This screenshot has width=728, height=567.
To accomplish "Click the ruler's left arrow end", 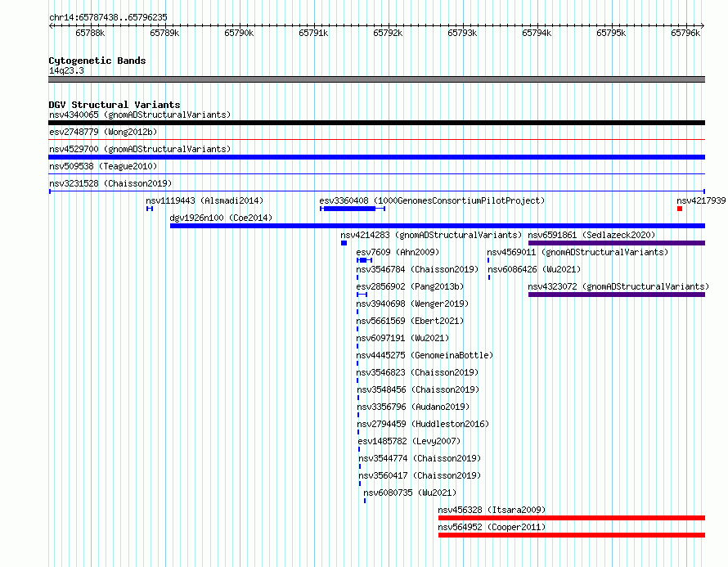I will (51, 26).
